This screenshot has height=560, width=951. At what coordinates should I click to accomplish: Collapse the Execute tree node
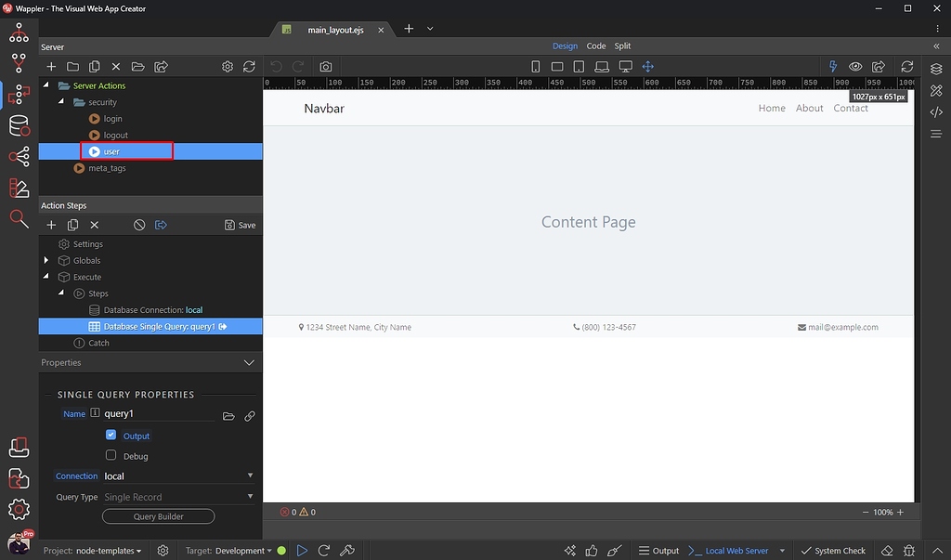[46, 276]
